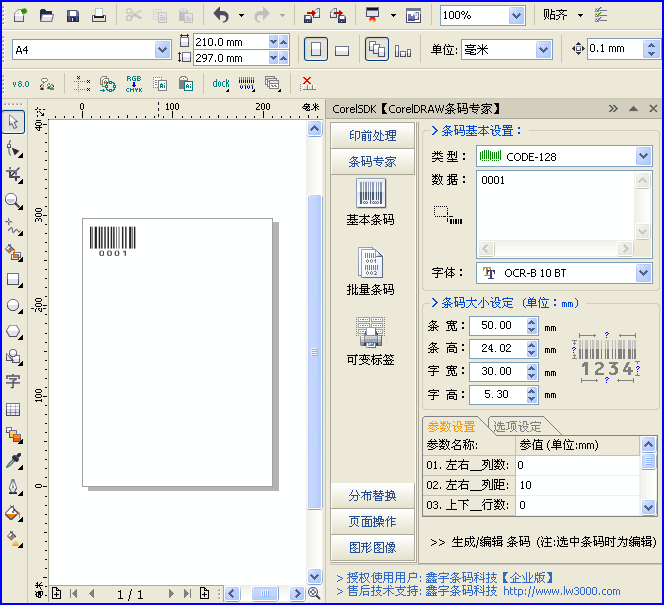Click the welcome screen icon
This screenshot has width=664, height=605.
413,16
